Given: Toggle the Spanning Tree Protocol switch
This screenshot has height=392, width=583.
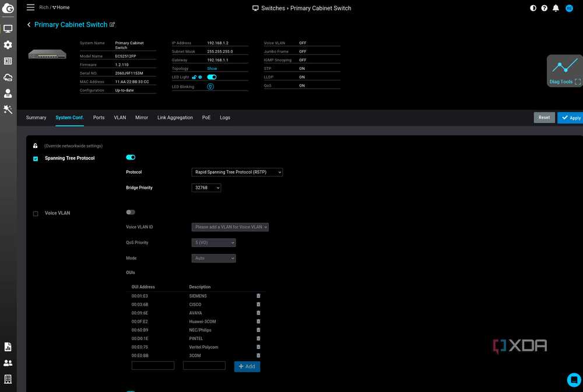Looking at the screenshot, I should coord(131,157).
